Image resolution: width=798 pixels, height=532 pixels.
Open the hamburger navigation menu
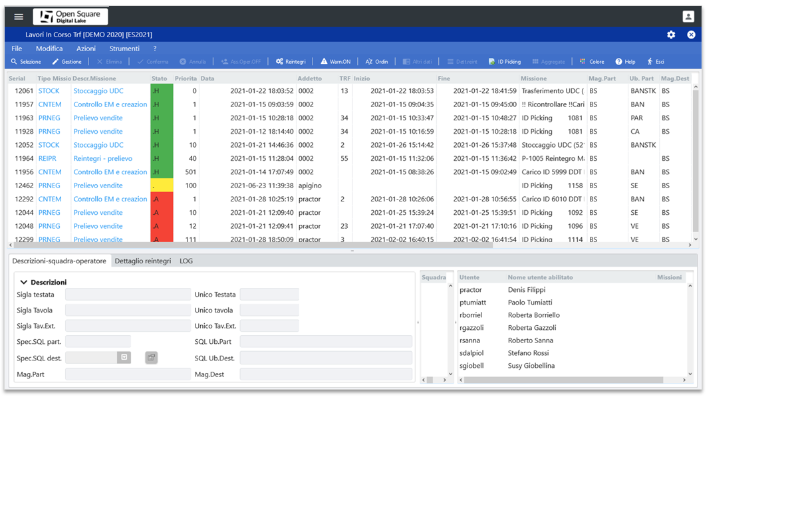(x=19, y=17)
